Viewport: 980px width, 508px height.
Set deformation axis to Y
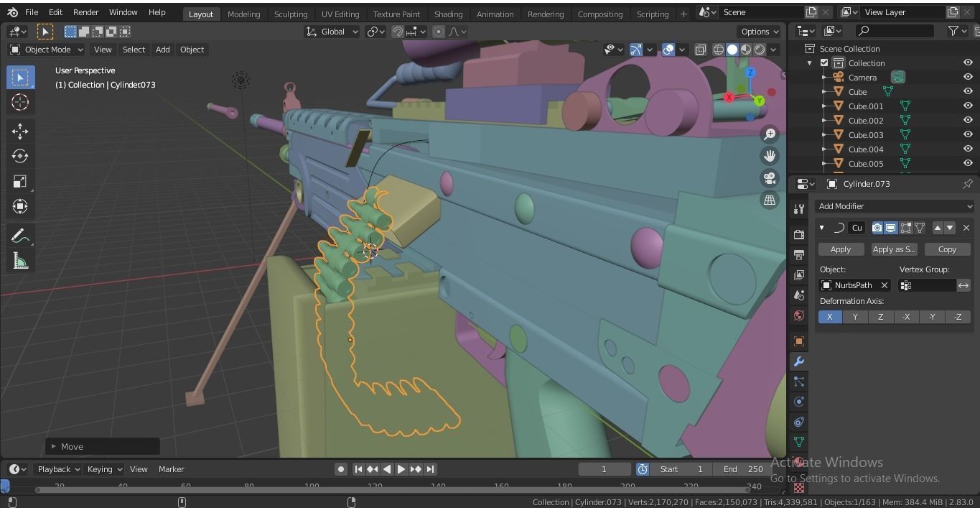pos(855,317)
